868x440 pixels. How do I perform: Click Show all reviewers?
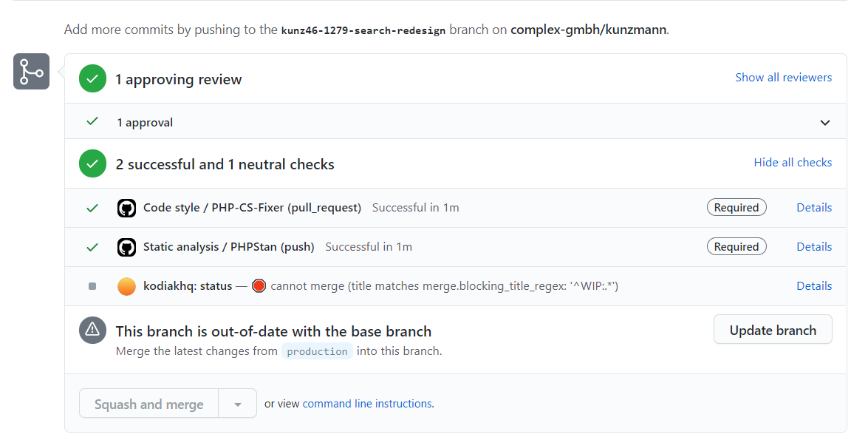783,77
